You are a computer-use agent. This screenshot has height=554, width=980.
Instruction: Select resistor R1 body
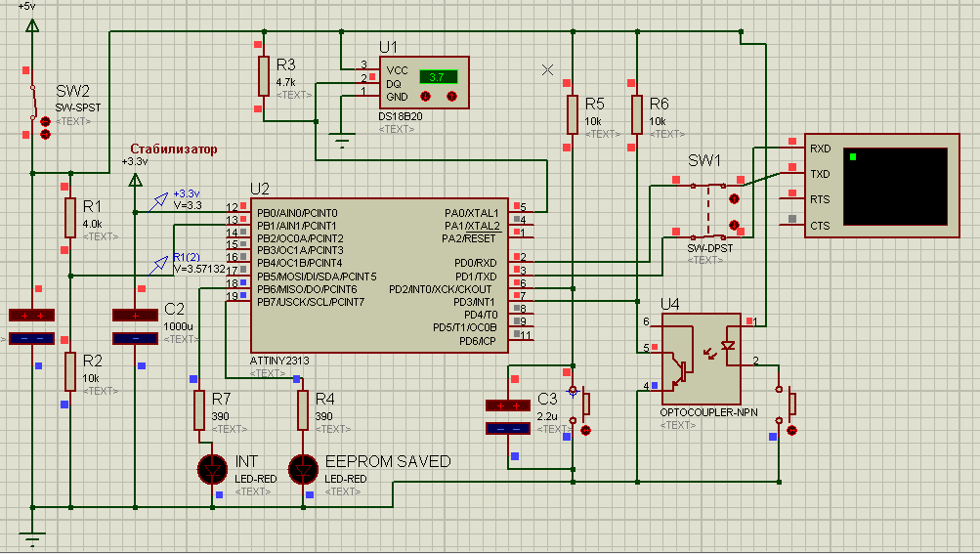coord(70,217)
